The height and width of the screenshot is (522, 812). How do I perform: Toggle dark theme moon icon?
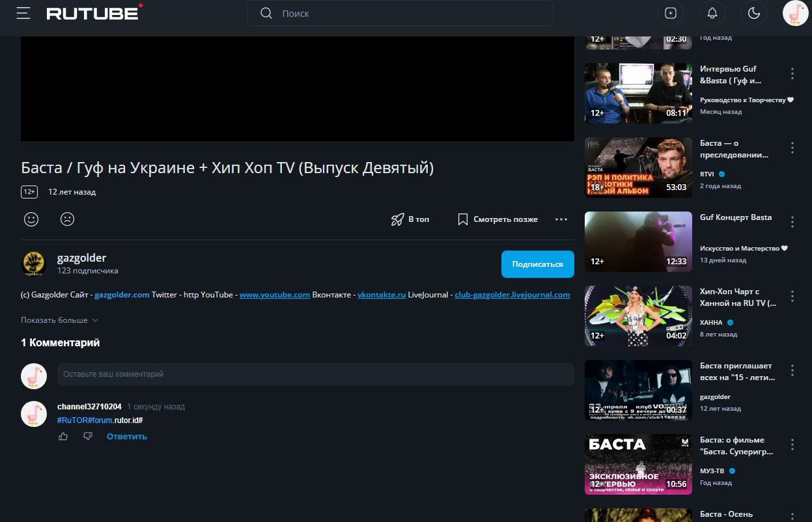(754, 13)
